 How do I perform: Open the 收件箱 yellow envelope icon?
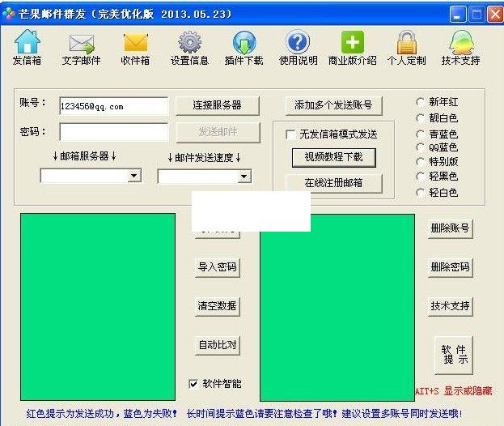click(135, 43)
